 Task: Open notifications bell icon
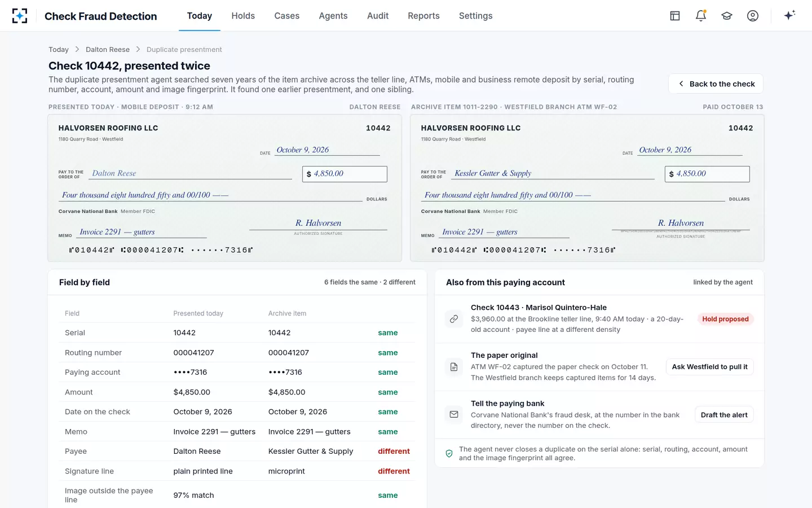pyautogui.click(x=701, y=16)
